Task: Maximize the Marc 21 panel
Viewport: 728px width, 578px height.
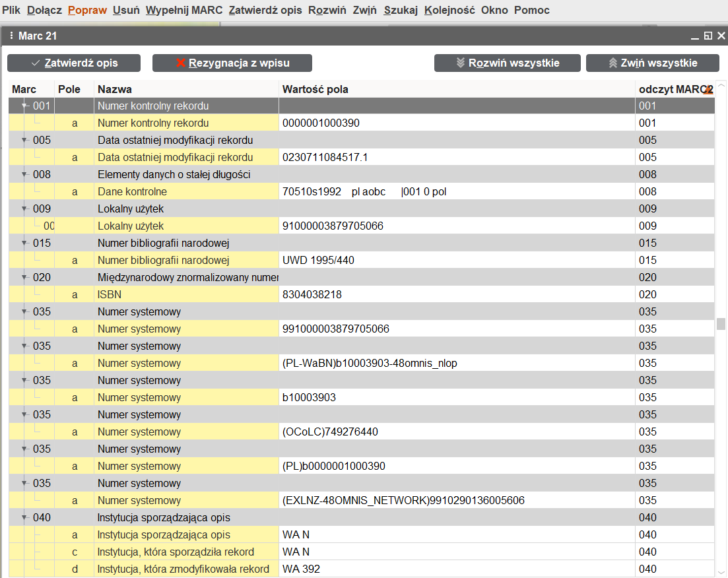Action: [x=708, y=36]
